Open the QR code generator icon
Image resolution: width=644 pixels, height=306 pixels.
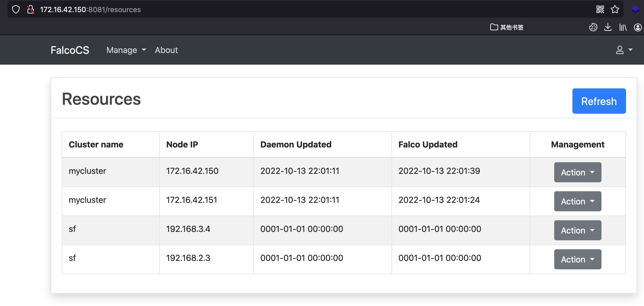tap(600, 9)
